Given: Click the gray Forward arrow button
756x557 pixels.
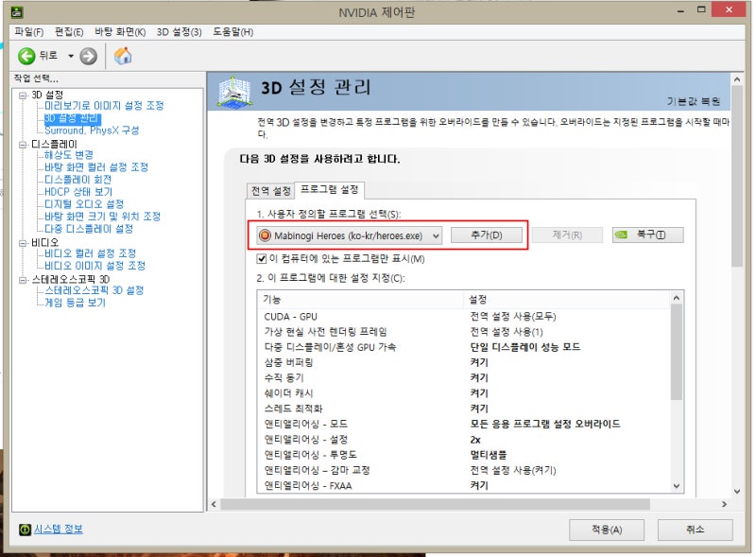Looking at the screenshot, I should [88, 56].
